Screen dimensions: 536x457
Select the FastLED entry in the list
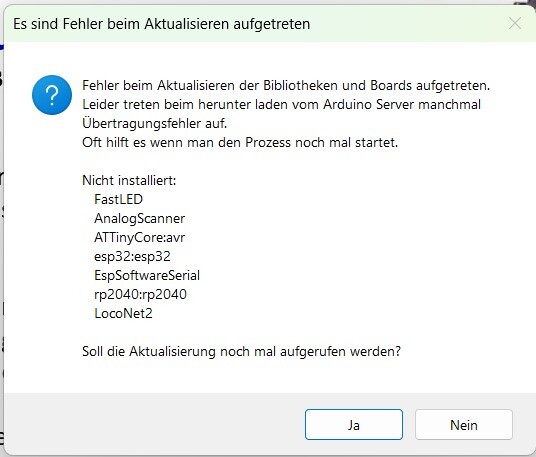118,199
